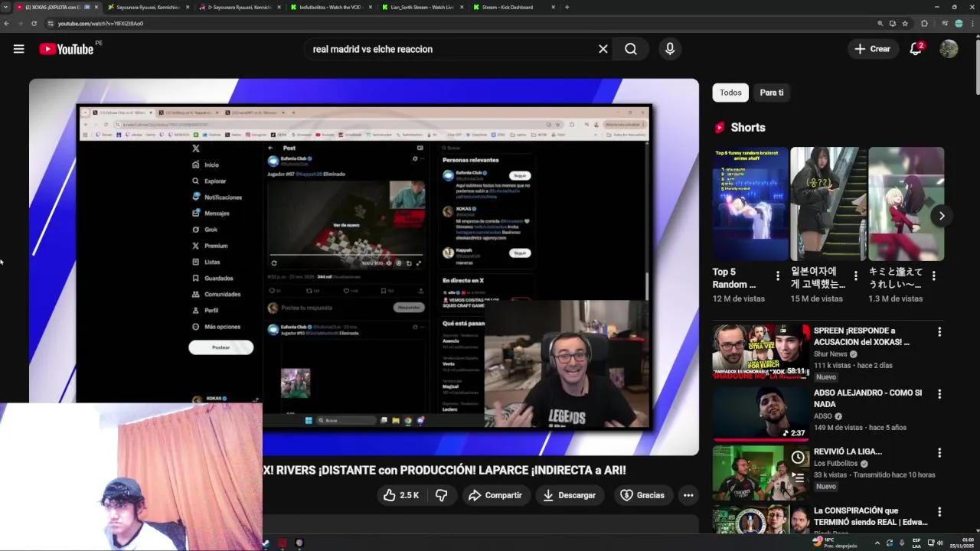This screenshot has width=980, height=551.
Task: Close the XOKAS YouTube tab
Action: 96,7
